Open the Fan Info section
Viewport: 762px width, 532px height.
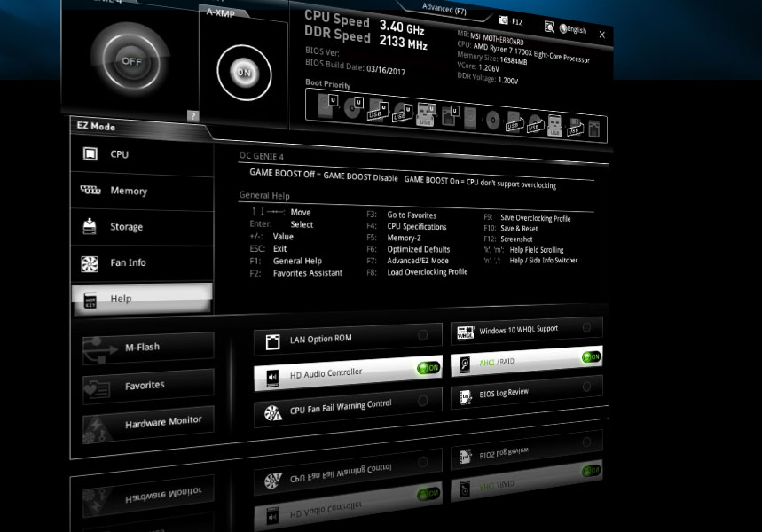(142, 262)
